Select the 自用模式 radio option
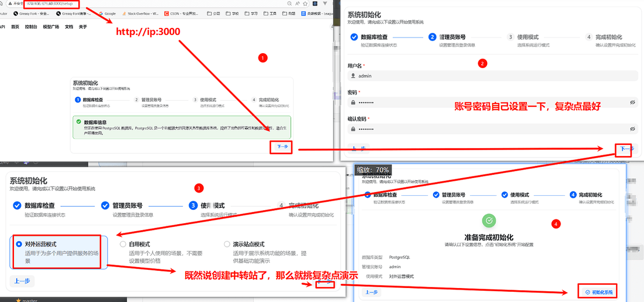Viewport: 644px width, 302px height. click(122, 244)
